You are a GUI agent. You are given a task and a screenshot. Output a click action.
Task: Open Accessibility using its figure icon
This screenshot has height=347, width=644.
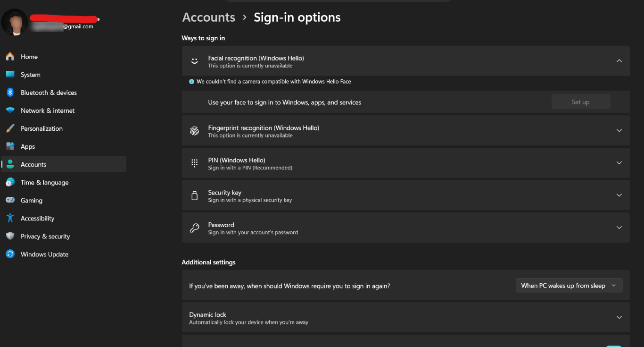coord(10,218)
